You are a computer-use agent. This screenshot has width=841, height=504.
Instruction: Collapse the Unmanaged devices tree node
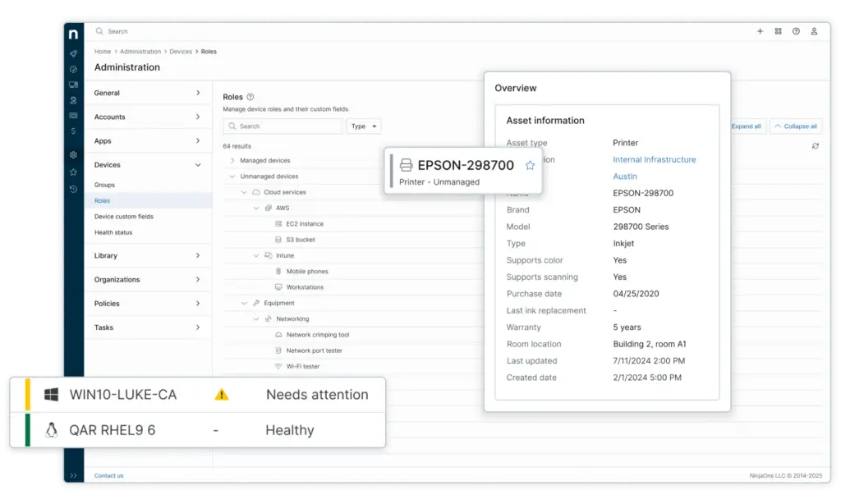click(x=232, y=176)
